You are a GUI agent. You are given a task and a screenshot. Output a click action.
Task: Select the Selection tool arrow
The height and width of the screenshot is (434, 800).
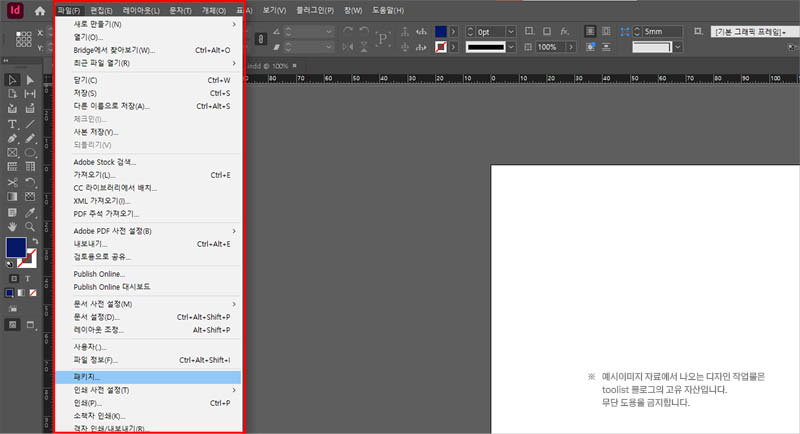point(12,80)
